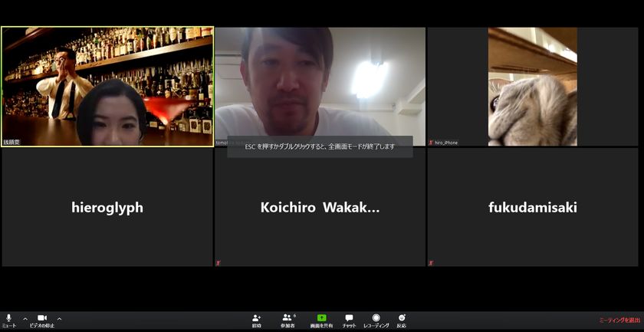Click the hiro_iPhone cat video tile
Screen dimensions: 644x332
[532, 86]
